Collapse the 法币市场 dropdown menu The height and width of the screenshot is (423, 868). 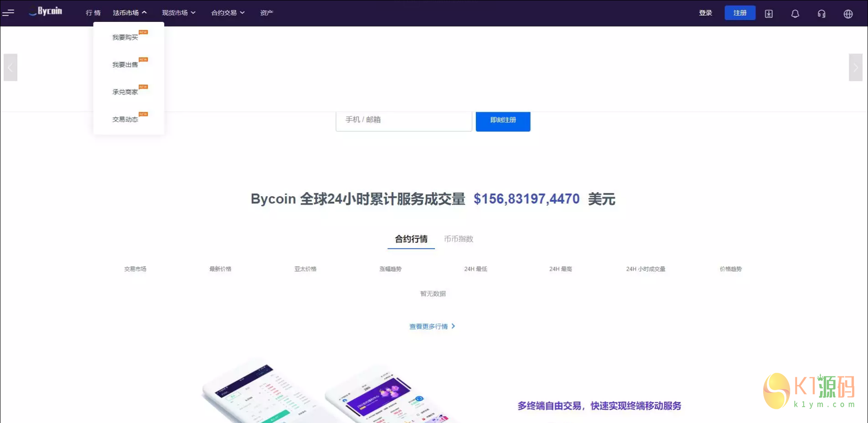click(130, 13)
